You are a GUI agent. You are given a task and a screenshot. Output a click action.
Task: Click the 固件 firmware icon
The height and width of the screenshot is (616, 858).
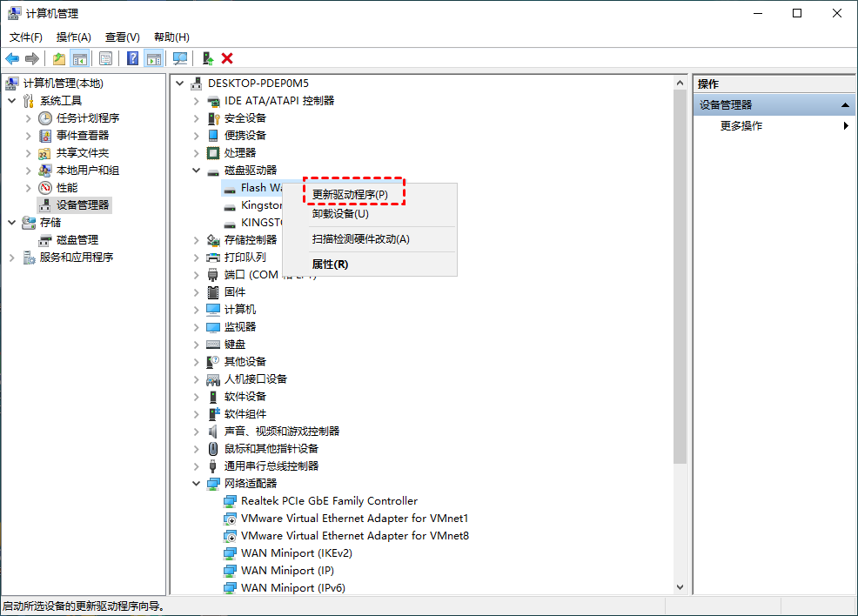point(213,292)
